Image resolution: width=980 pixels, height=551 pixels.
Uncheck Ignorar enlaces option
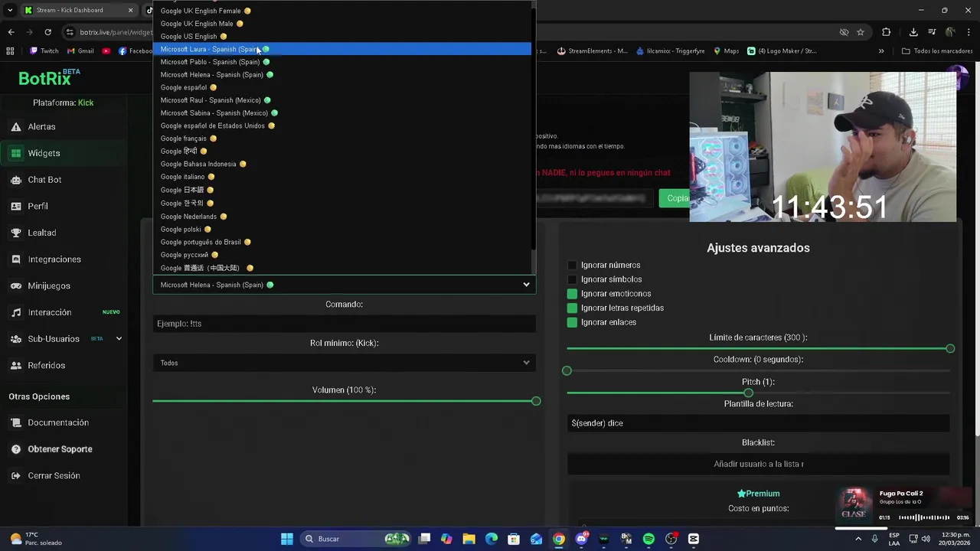572,322
